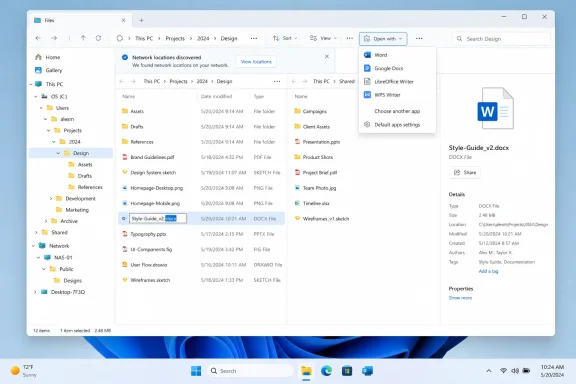This screenshot has width=576, height=384.
Task: Click the Share button in details pane
Action: point(465,173)
